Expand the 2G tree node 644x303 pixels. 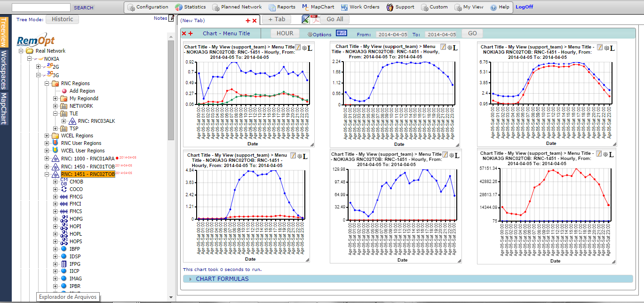pos(39,67)
